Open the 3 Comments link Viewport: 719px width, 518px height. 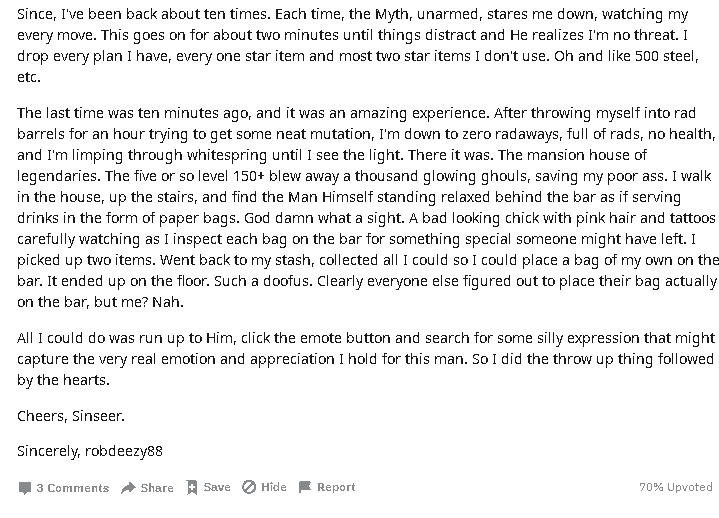pos(64,488)
